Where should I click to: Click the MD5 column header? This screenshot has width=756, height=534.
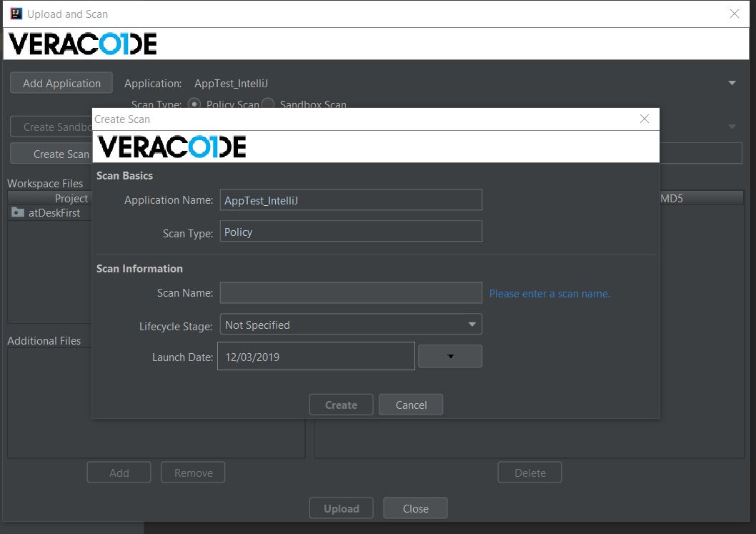point(702,198)
